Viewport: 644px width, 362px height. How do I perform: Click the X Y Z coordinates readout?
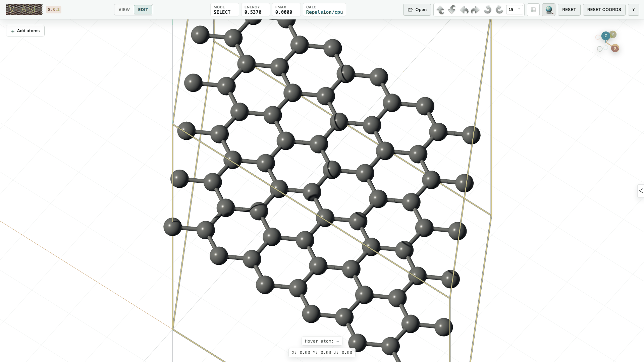point(322,353)
